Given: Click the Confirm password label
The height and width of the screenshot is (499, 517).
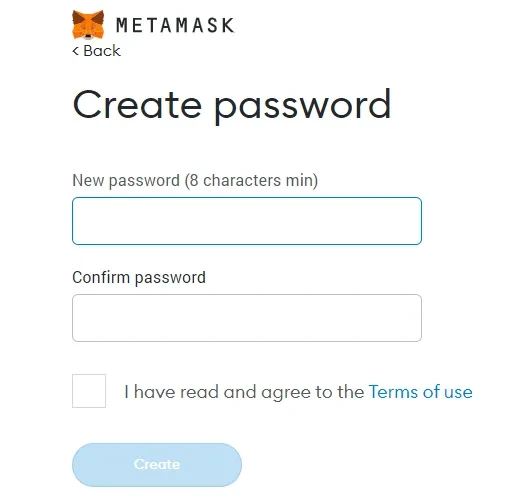Looking at the screenshot, I should click(x=139, y=278).
